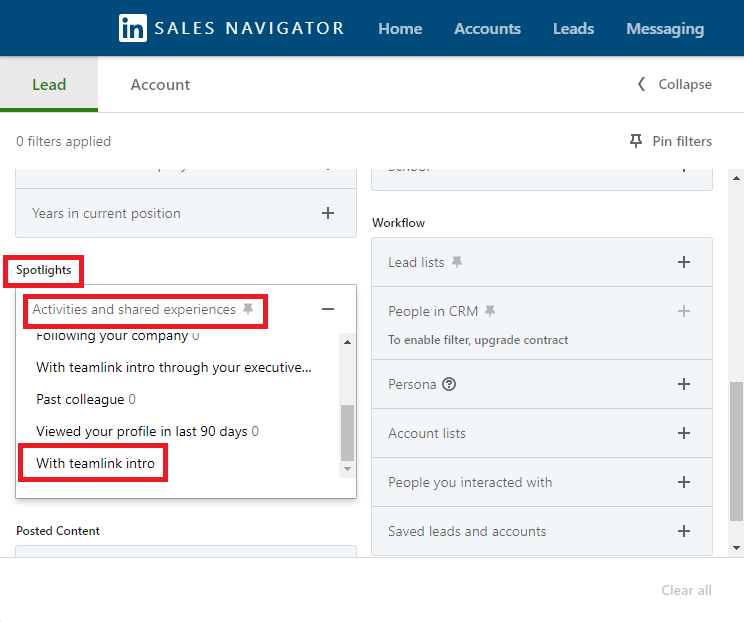Click To enable filter, upgrade contract text
The width and height of the screenshot is (744, 622).
[x=478, y=340]
